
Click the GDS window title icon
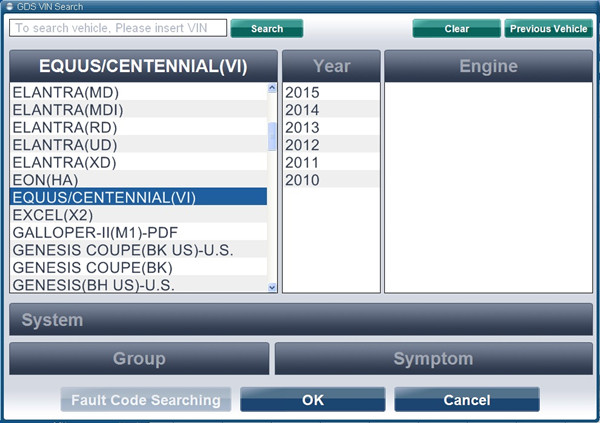click(9, 6)
